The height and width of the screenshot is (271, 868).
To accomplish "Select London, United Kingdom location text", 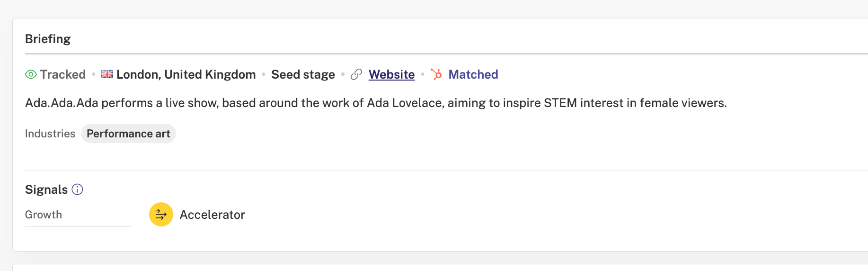I will click(186, 74).
